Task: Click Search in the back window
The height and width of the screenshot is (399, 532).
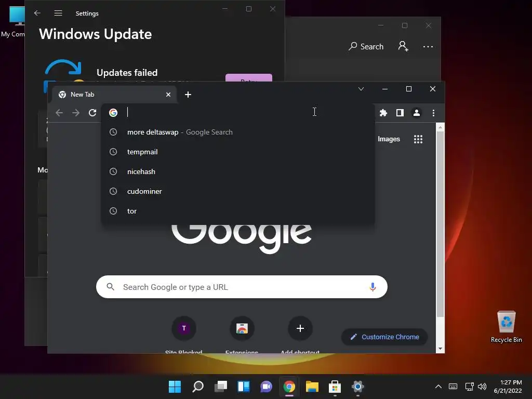Action: 366,46
